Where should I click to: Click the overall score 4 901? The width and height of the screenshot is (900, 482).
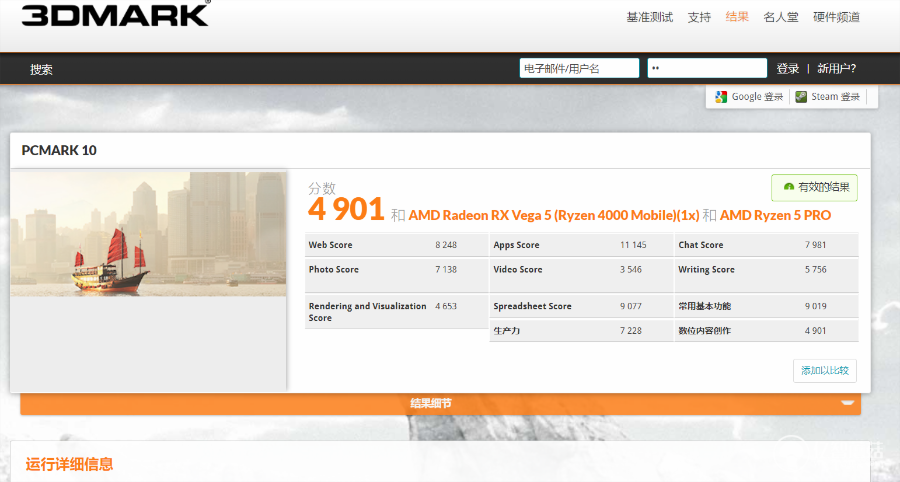point(346,209)
